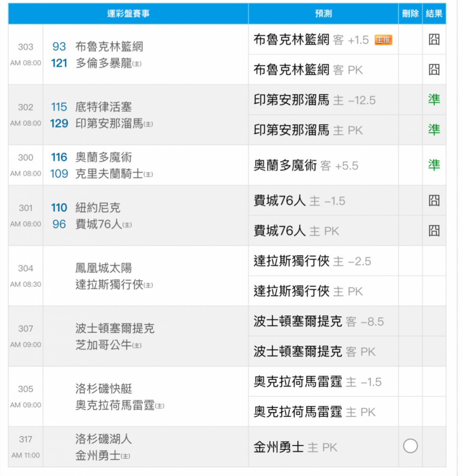Image resolution: width=463 pixels, height=476 pixels.
Task: Open team 鳳凰城太陽 in game 304
Action: [x=103, y=268]
